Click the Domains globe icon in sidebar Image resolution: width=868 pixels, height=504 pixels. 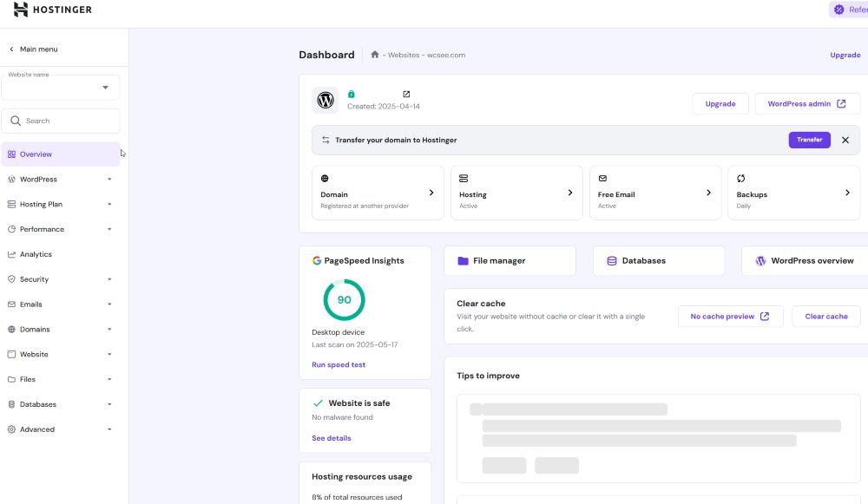tap(11, 329)
